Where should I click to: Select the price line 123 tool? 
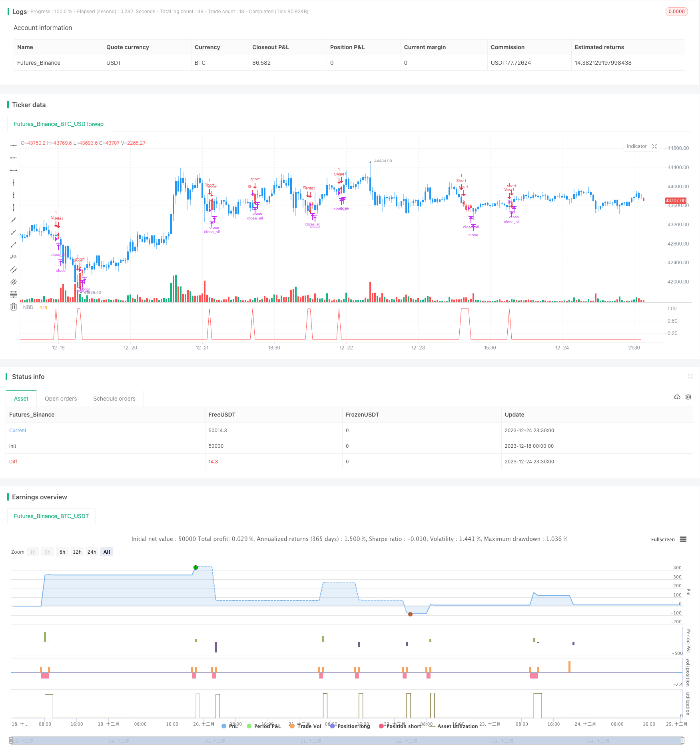pyautogui.click(x=14, y=257)
